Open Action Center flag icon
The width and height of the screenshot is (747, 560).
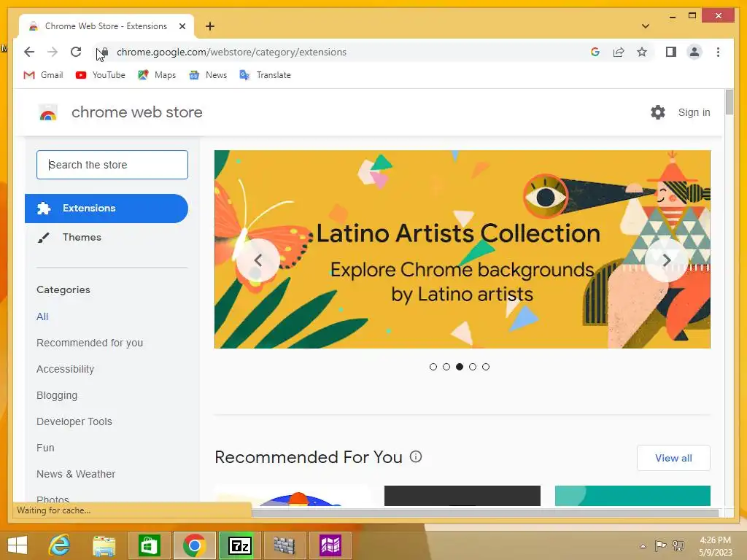tap(660, 545)
